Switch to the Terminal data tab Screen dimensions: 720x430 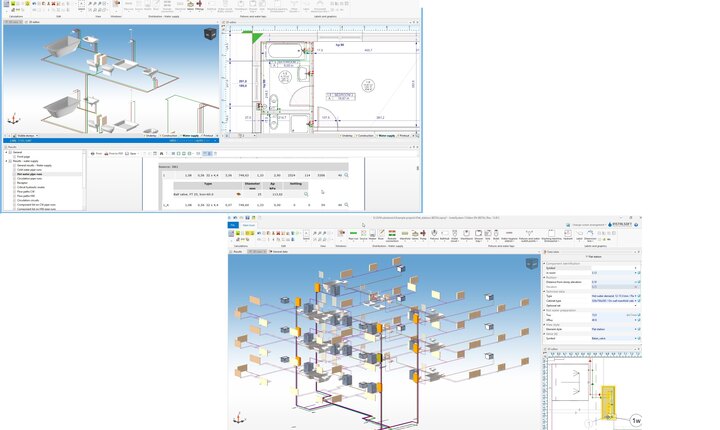(280, 251)
